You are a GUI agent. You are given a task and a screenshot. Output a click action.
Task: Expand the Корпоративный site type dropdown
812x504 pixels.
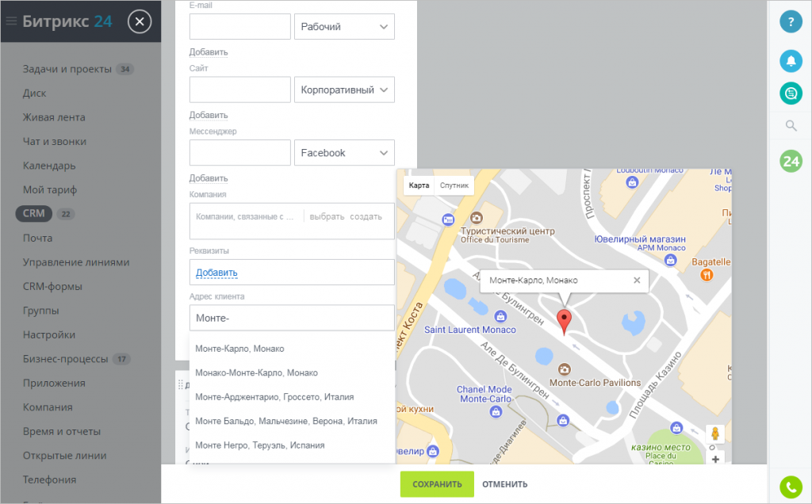pyautogui.click(x=344, y=90)
